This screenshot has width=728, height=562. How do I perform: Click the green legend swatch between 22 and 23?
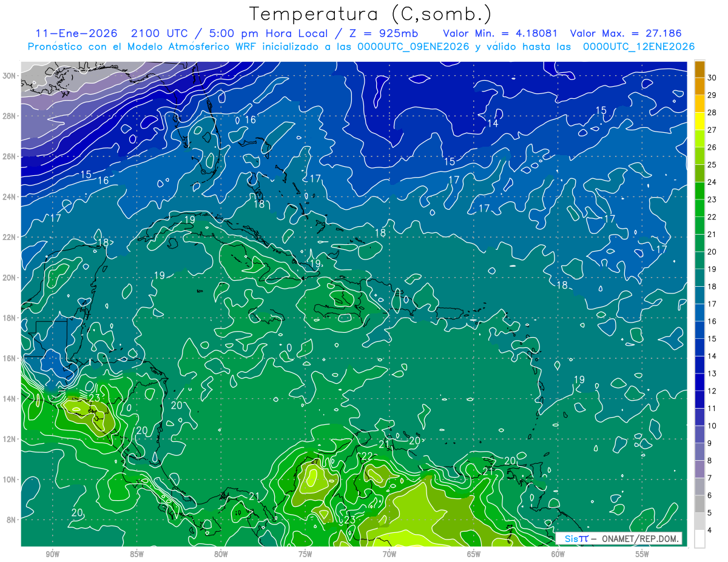pyautogui.click(x=699, y=208)
